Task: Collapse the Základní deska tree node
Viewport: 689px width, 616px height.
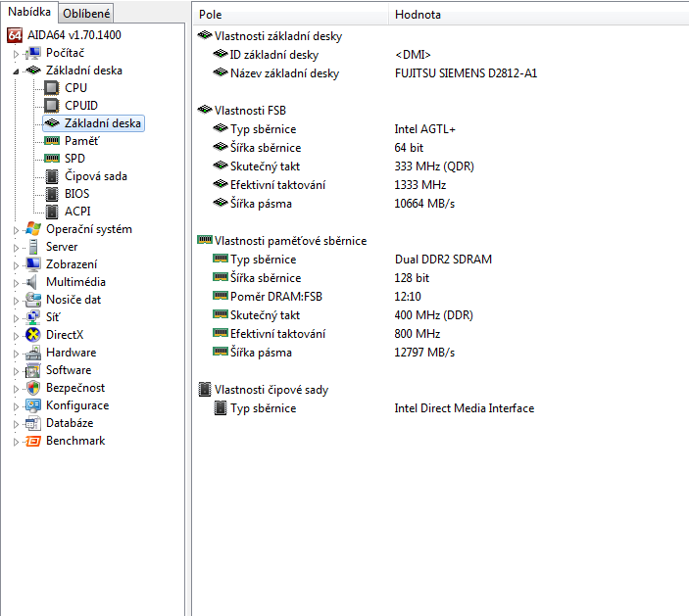Action: point(17,71)
